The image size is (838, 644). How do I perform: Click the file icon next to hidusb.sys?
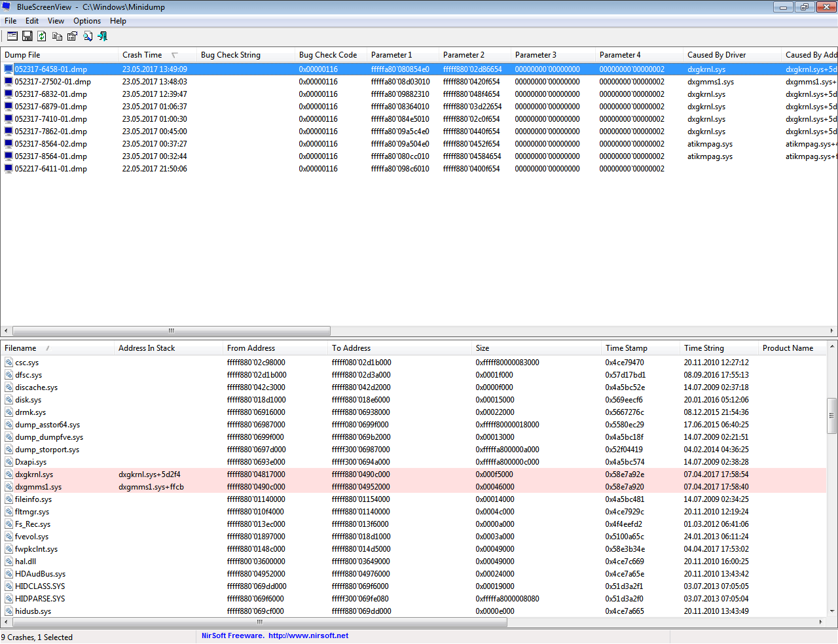tap(9, 611)
